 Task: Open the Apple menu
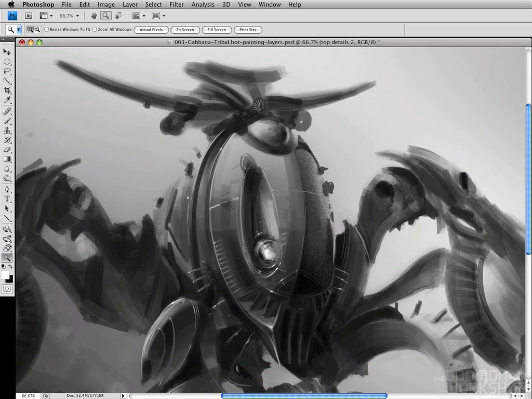point(11,4)
